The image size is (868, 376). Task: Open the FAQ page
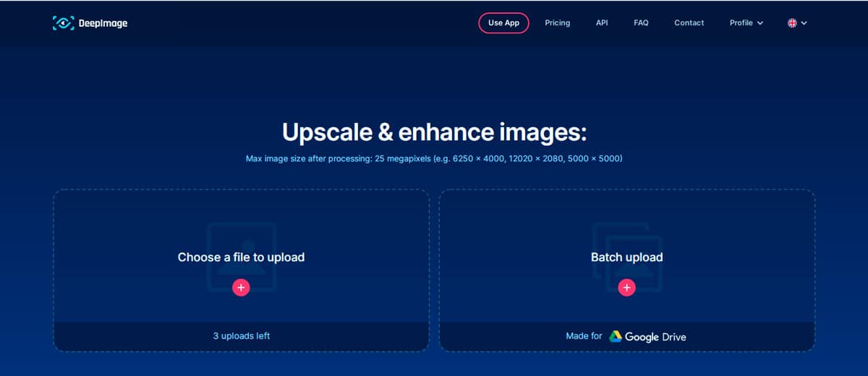coord(641,23)
